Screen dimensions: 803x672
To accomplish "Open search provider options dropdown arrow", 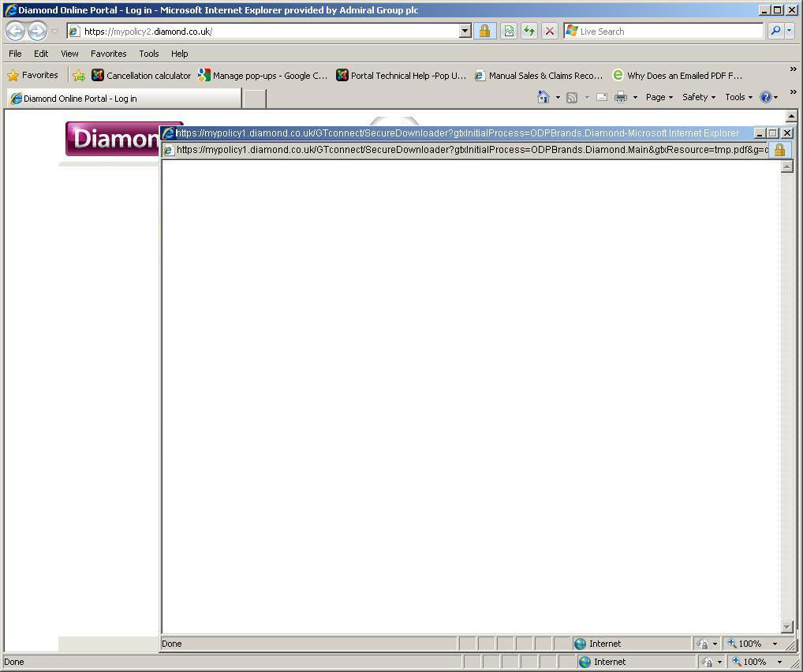I will 789,32.
